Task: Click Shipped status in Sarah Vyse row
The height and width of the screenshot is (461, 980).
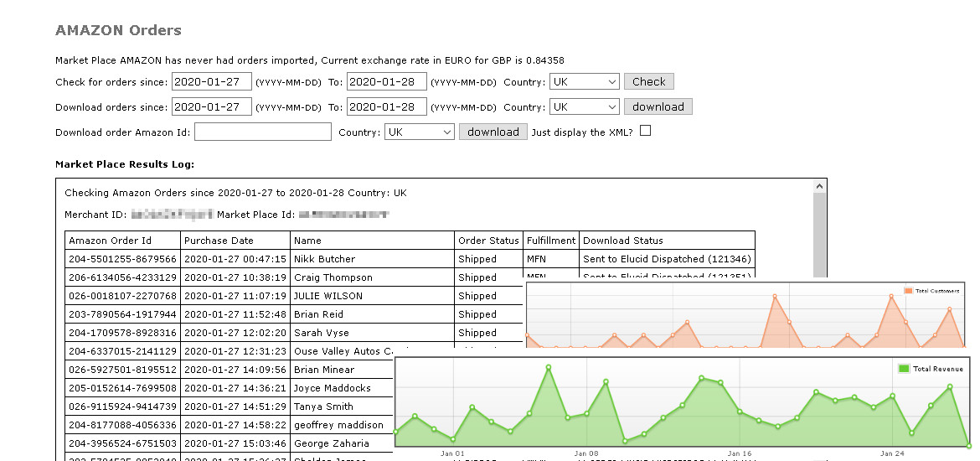Action: coord(477,333)
